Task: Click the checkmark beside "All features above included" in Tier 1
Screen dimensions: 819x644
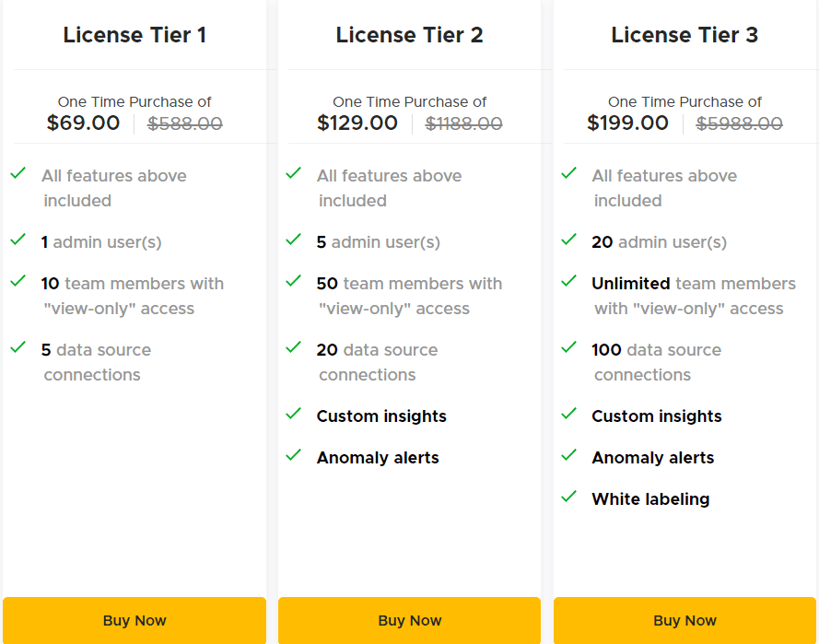Action: click(18, 175)
